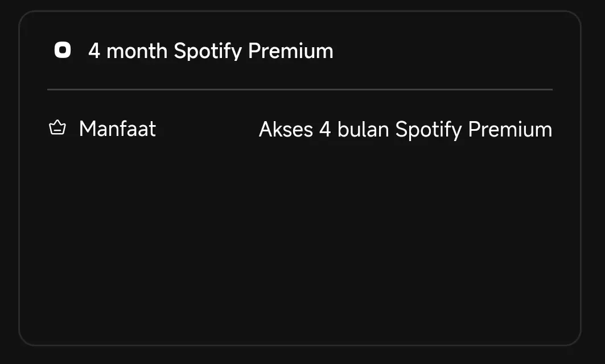Screen dimensions: 605x364
Task: Click '4 month' in the card header
Action: [x=127, y=51]
